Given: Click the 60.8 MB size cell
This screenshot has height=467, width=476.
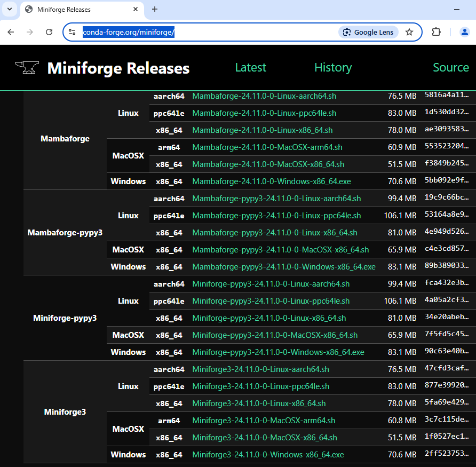Looking at the screenshot, I should click(402, 421).
